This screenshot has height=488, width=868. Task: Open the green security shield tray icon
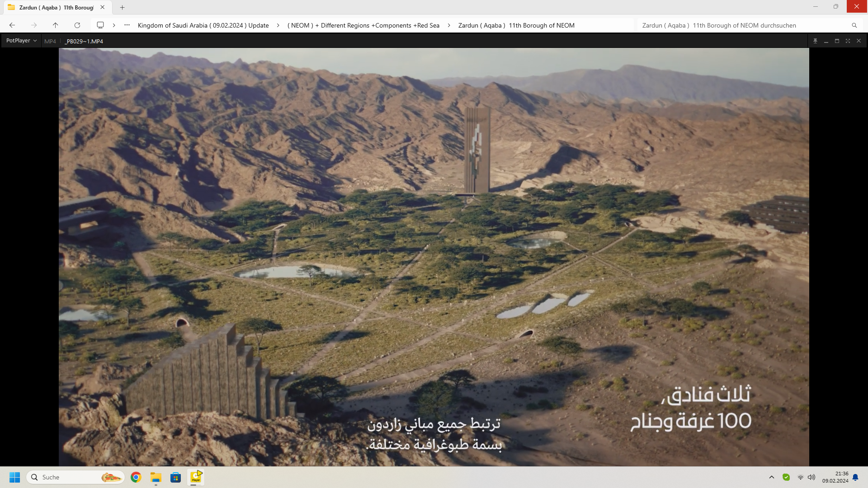point(786,477)
